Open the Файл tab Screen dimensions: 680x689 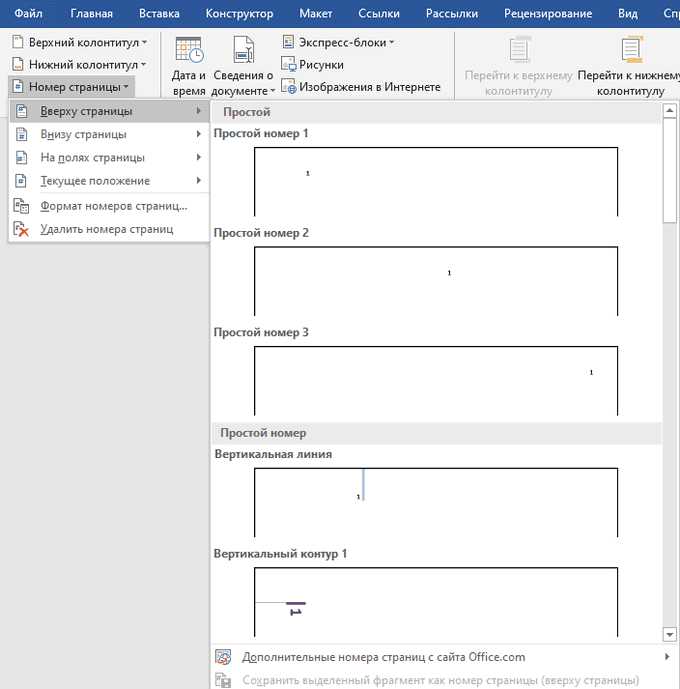point(28,14)
